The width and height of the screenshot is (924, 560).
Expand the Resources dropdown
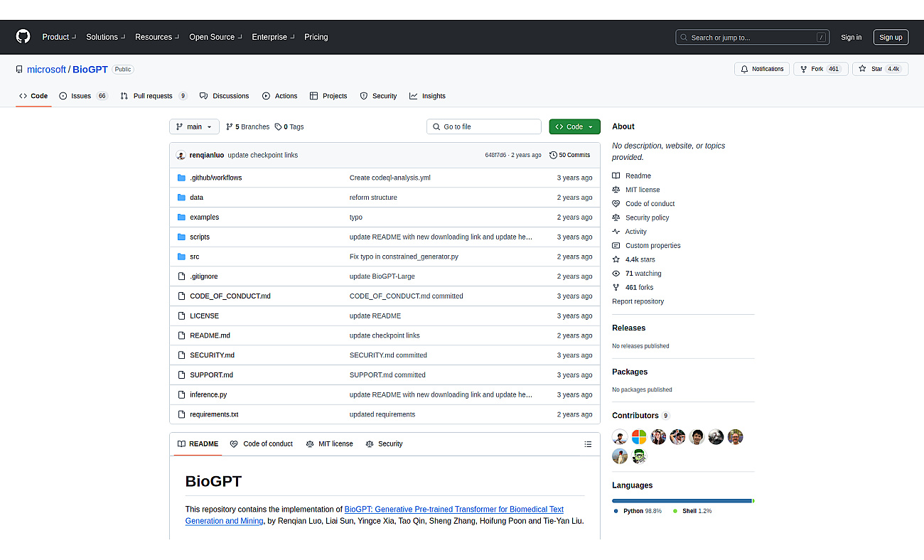(157, 37)
